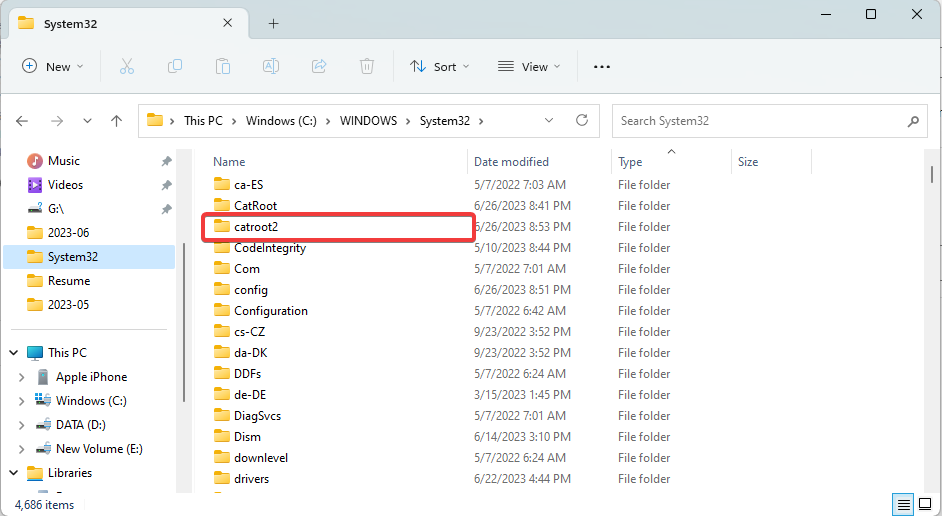Open a new tab with plus button
This screenshot has height=516, width=942.
tap(273, 23)
